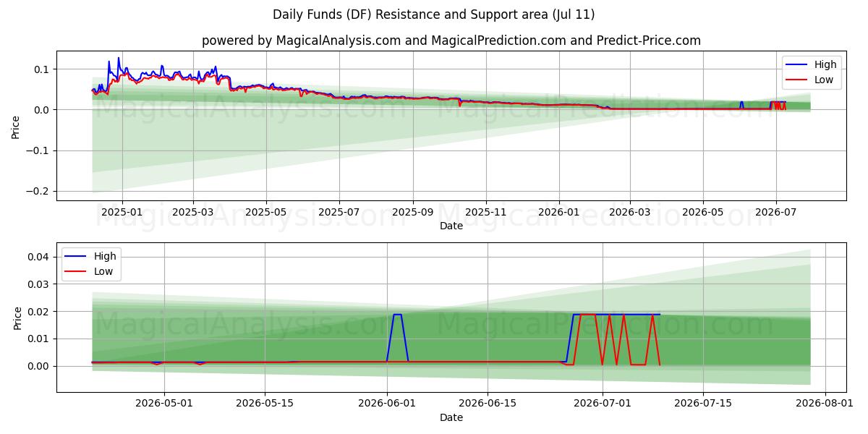Image resolution: width=868 pixels, height=434 pixels.
Task: Click the '0.04' y-axis label in bottom chart
Action: [x=40, y=257]
